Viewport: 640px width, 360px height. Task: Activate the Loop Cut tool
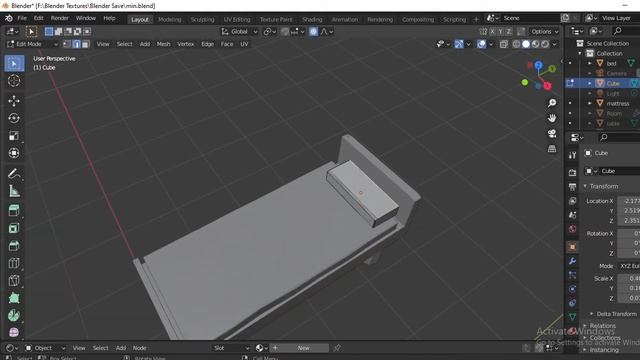coord(14,263)
